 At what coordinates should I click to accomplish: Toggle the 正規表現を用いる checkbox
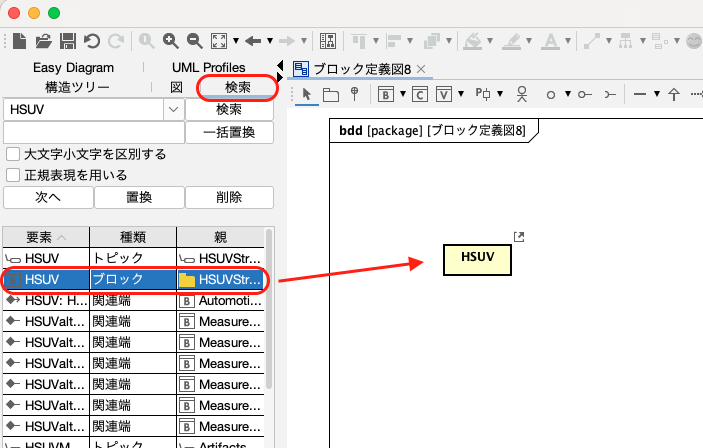(x=13, y=175)
